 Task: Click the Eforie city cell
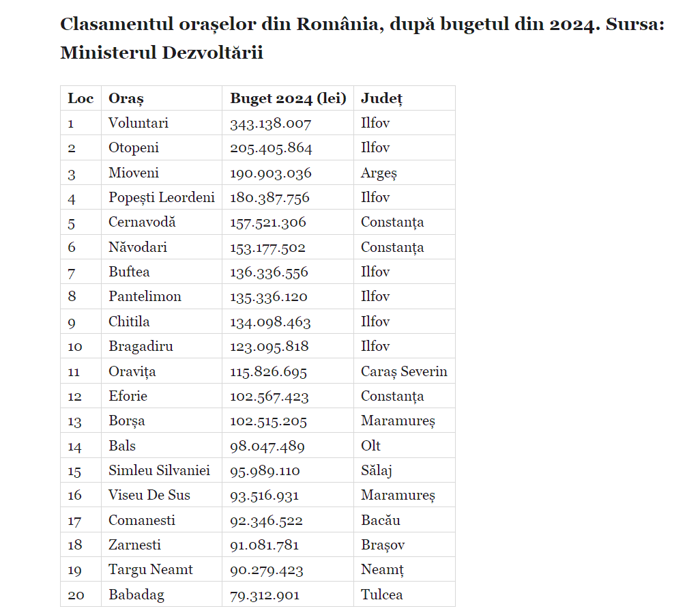pyautogui.click(x=128, y=396)
